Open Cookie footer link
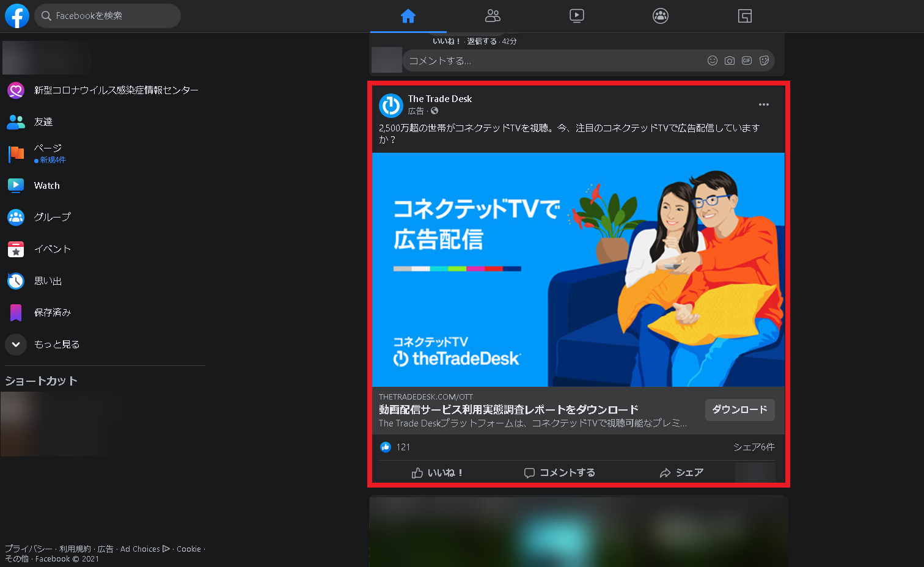Screen dimensions: 924x567 pos(189,549)
